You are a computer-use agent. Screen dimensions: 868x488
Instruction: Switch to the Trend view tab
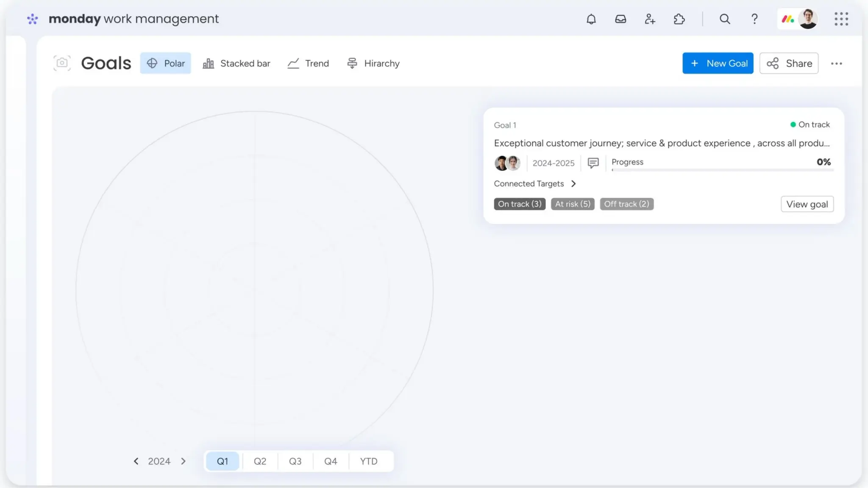[x=308, y=64]
